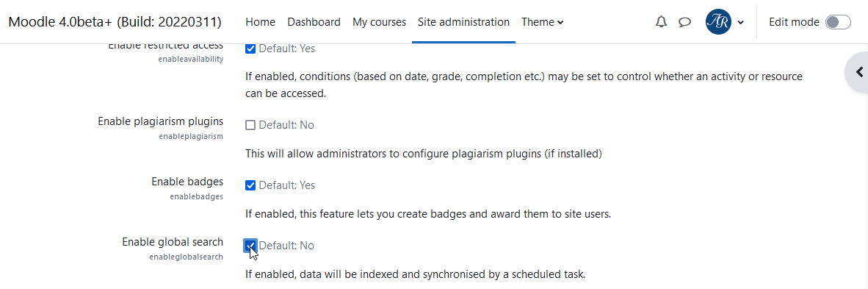868x289 pixels.
Task: Open My courses in navigation
Action: [x=379, y=22]
